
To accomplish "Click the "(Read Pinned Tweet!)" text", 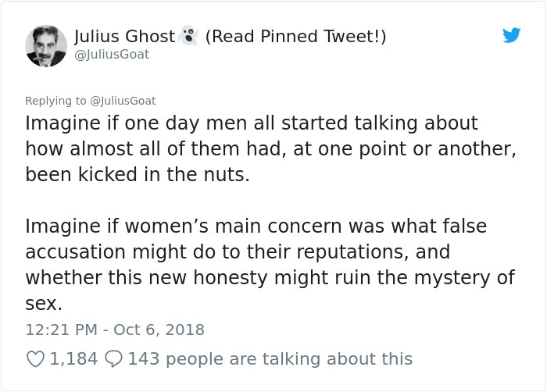I will (x=295, y=37).
